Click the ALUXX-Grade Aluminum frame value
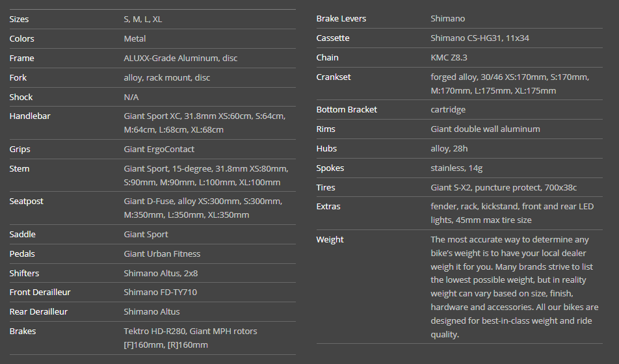 [180, 58]
